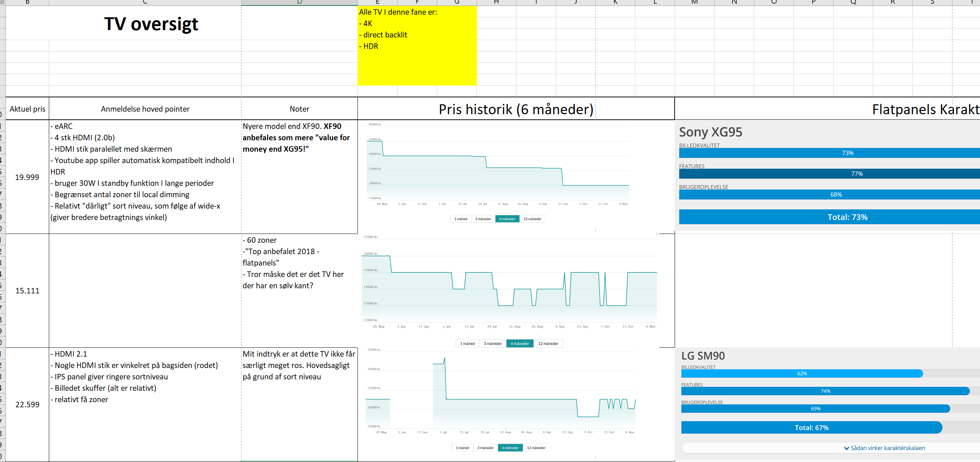Choose 12 måneder in the bottom price chart
The height and width of the screenshot is (462, 980).
coord(536,448)
